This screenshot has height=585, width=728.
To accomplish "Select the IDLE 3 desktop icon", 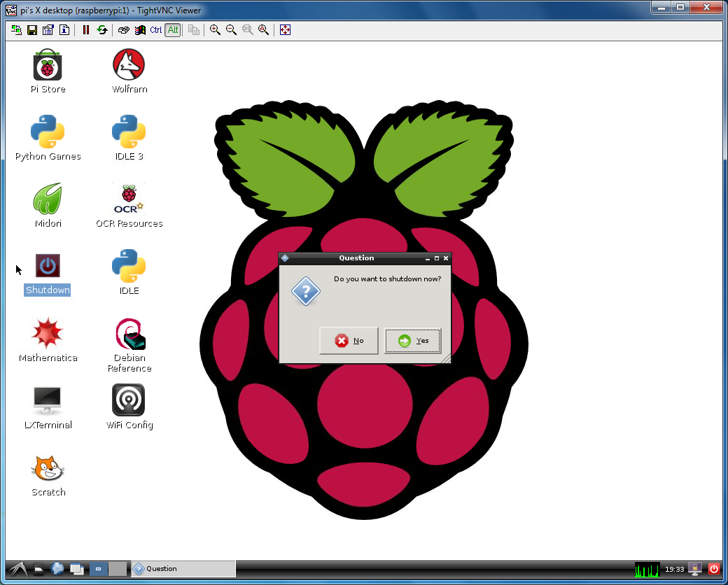I will pyautogui.click(x=129, y=138).
